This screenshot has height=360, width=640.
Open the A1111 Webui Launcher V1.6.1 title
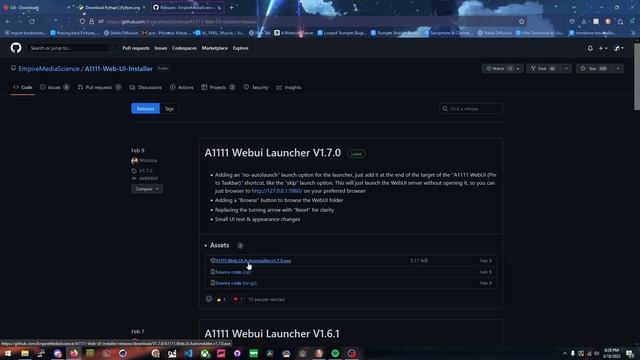tap(272, 333)
